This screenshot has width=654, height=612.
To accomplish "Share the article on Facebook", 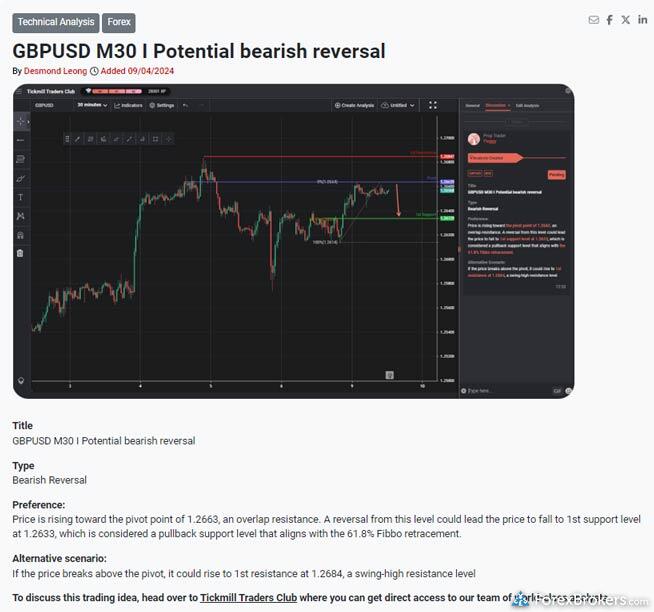I will [610, 20].
